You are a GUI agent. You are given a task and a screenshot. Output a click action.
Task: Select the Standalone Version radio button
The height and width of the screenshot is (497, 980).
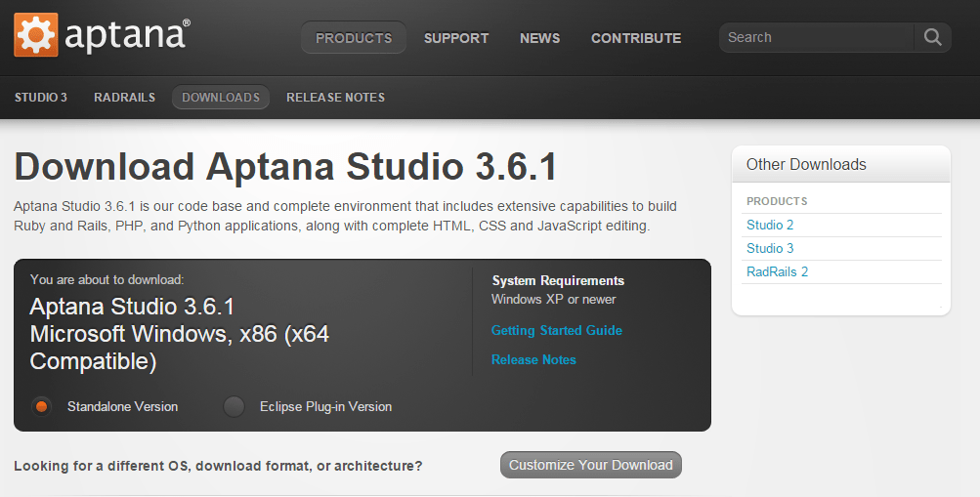point(41,406)
